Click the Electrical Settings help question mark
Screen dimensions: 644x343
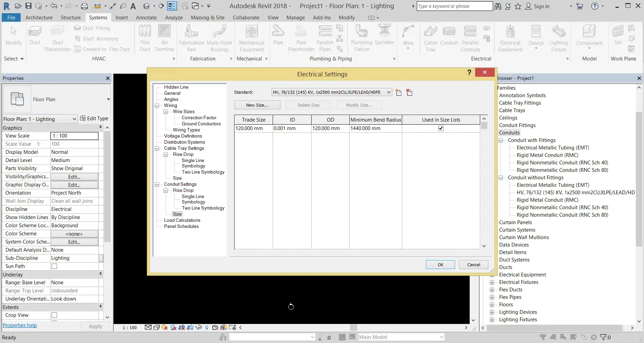pyautogui.click(x=469, y=72)
